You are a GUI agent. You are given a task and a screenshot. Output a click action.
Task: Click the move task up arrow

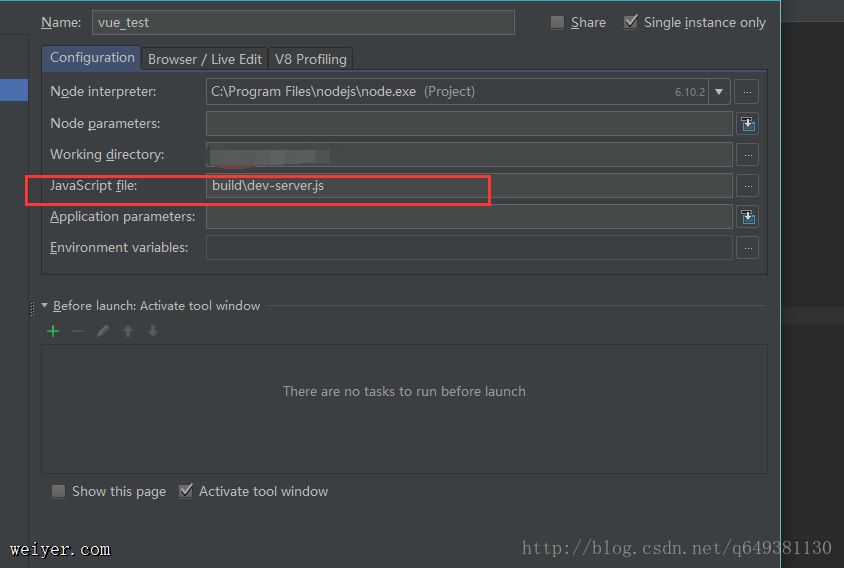pyautogui.click(x=128, y=331)
